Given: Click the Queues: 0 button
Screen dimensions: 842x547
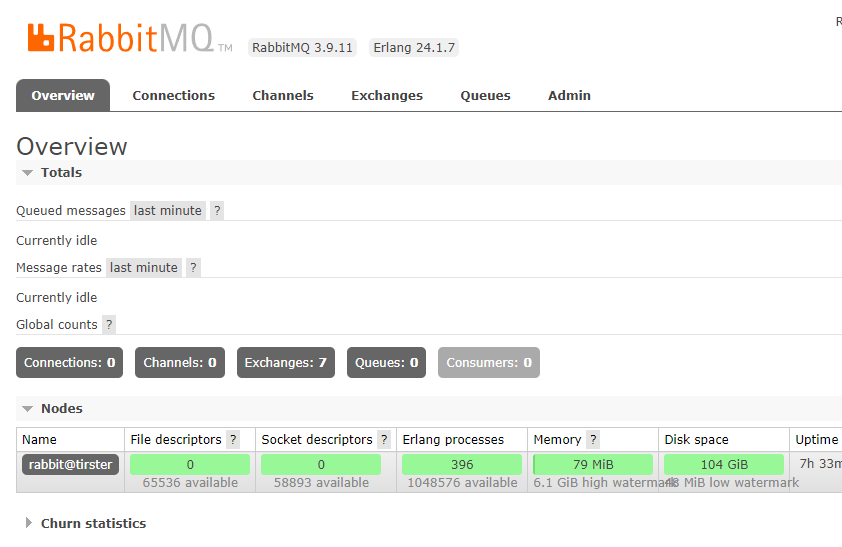Looking at the screenshot, I should pos(387,363).
